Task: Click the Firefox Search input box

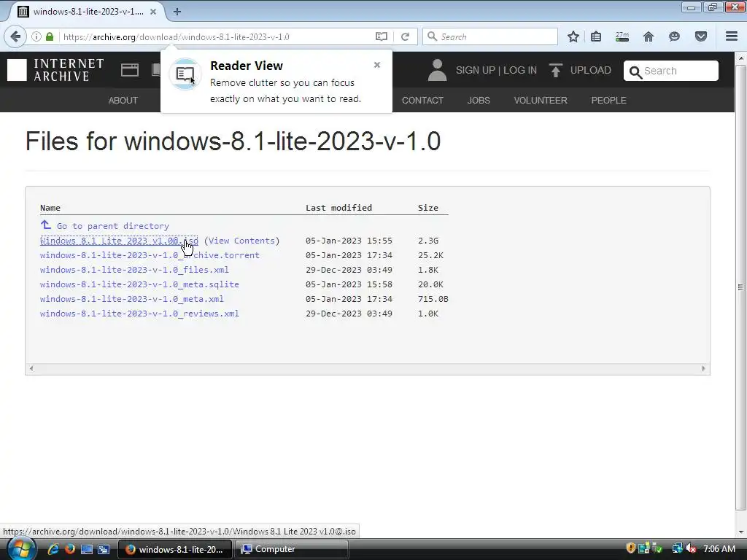Action: pyautogui.click(x=489, y=36)
